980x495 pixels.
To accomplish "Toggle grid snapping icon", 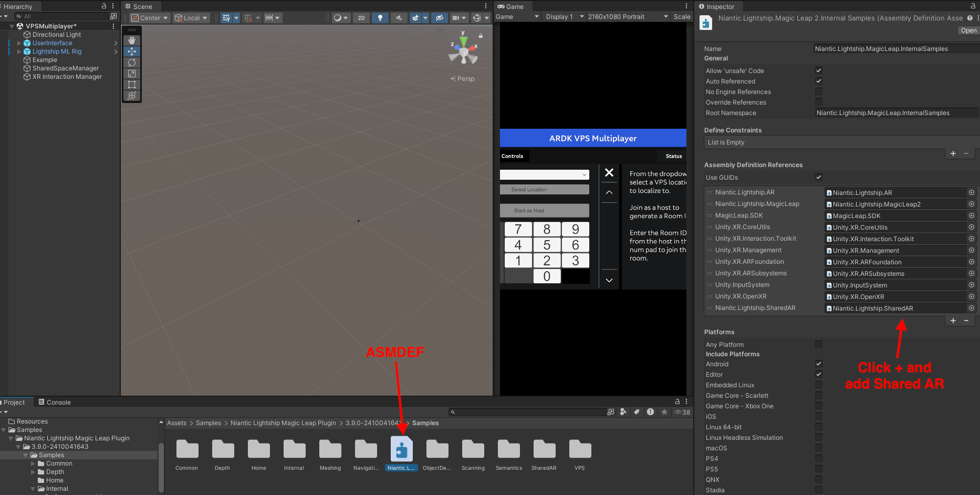I will [x=248, y=18].
